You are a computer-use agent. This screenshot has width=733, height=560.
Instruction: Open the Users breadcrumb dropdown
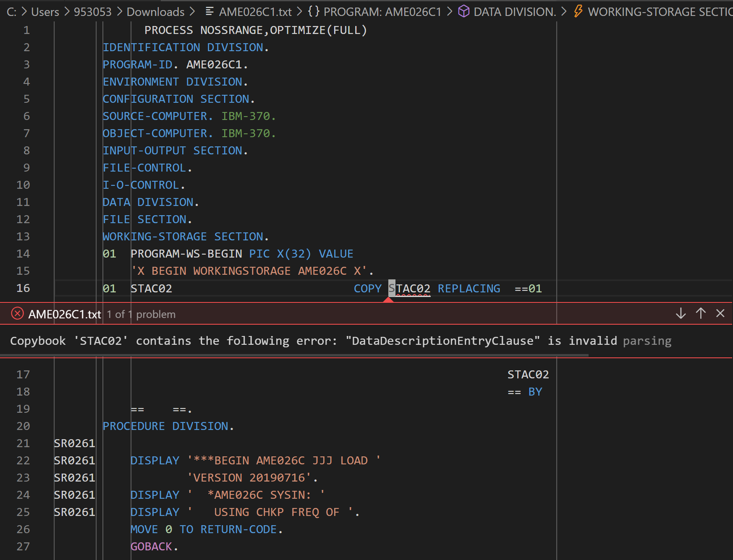(x=45, y=11)
